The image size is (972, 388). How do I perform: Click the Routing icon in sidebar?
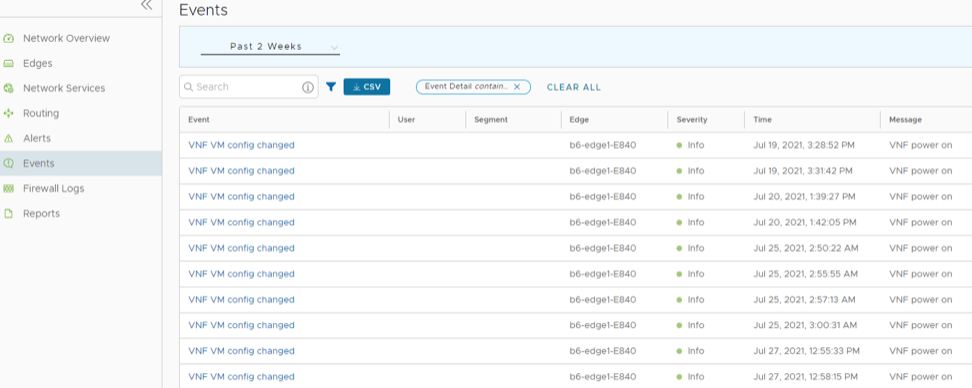pyautogui.click(x=8, y=113)
